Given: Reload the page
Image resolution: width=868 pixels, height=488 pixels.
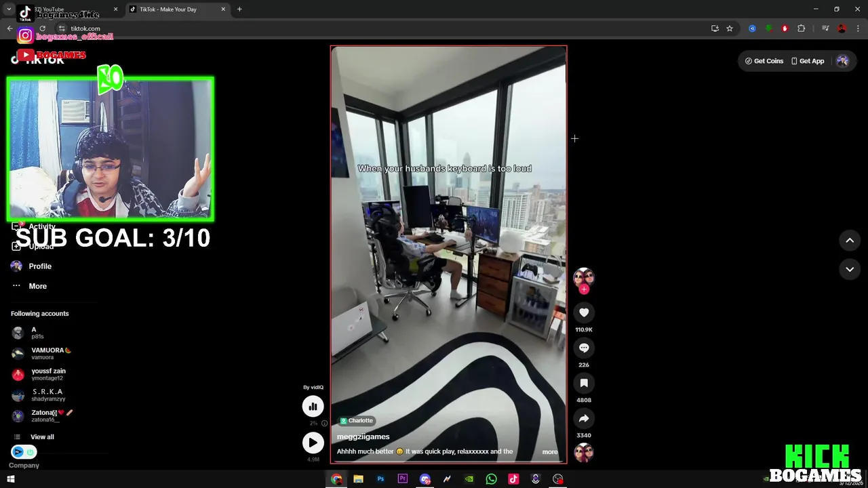Looking at the screenshot, I should (42, 28).
